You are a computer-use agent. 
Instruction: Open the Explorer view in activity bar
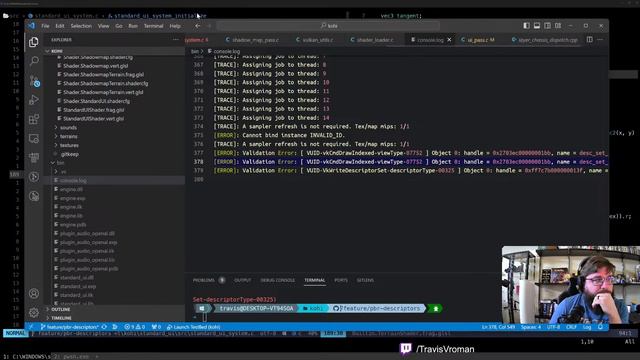click(x=34, y=42)
